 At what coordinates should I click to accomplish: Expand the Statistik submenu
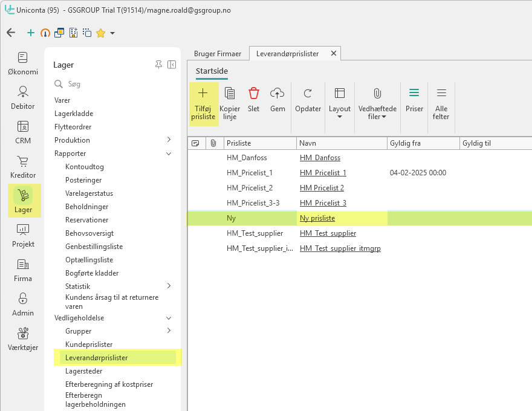(169, 286)
